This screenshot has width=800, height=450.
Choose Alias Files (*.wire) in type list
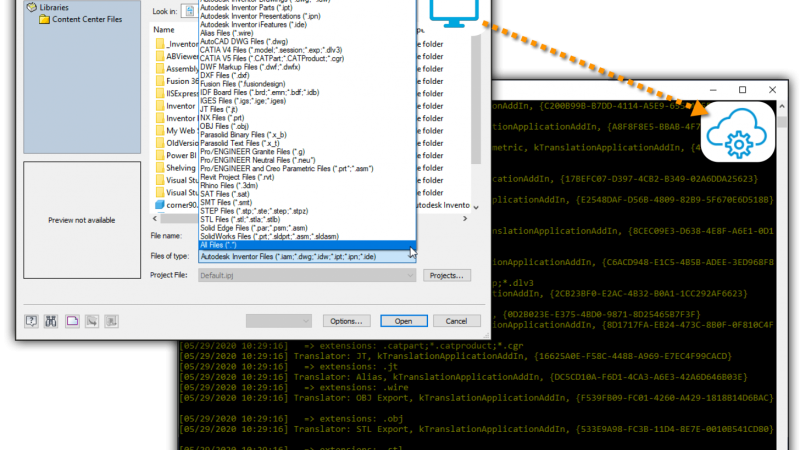(227, 33)
